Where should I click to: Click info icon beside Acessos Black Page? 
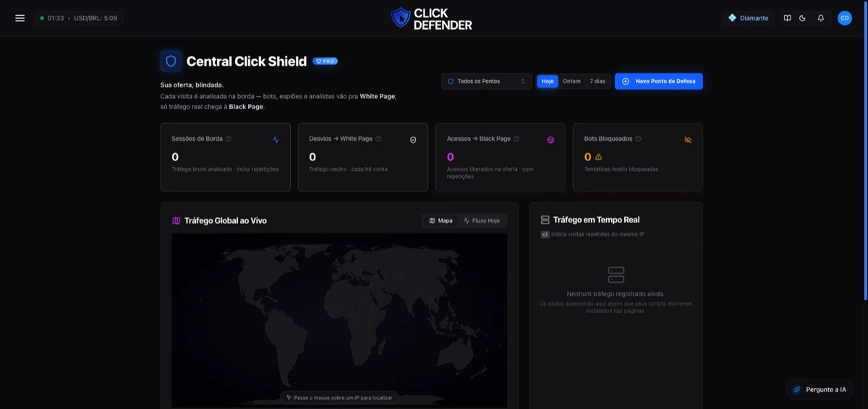tap(516, 139)
